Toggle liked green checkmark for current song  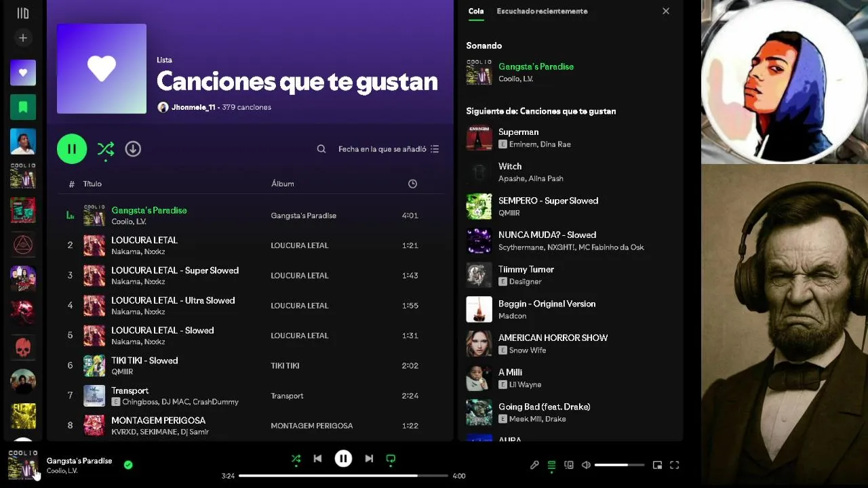[x=128, y=465]
